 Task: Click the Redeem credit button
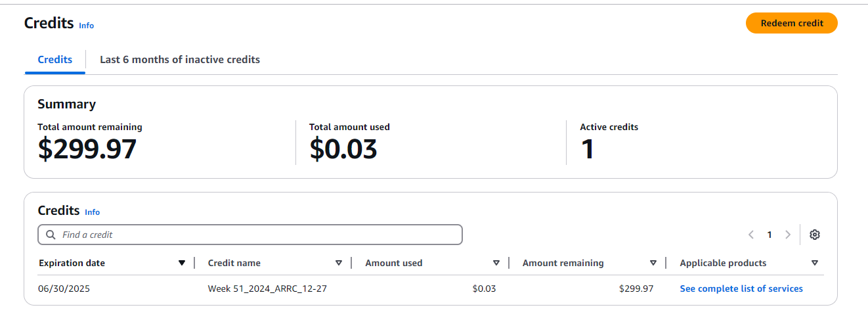coord(792,23)
